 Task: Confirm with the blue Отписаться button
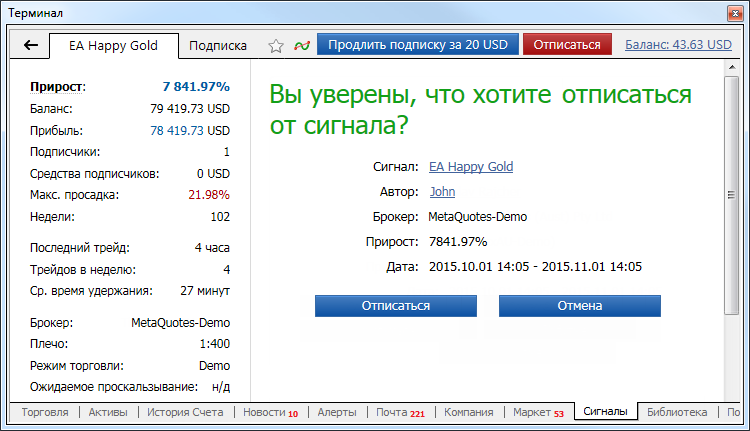tap(396, 306)
